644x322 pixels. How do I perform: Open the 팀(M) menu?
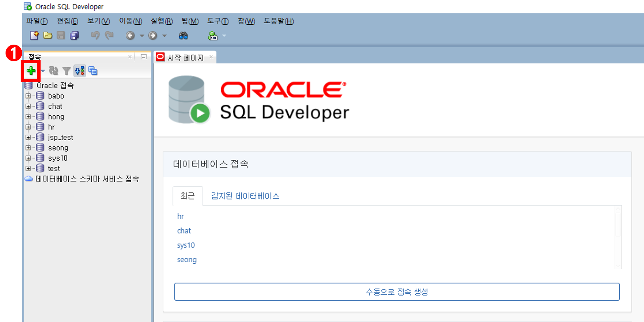click(190, 21)
